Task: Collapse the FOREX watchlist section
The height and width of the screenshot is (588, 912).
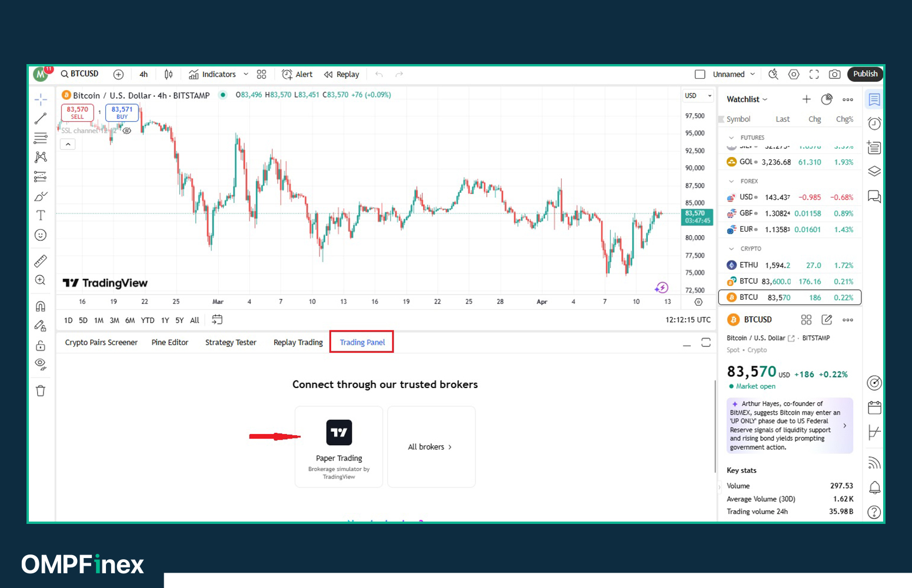Action: (731, 181)
